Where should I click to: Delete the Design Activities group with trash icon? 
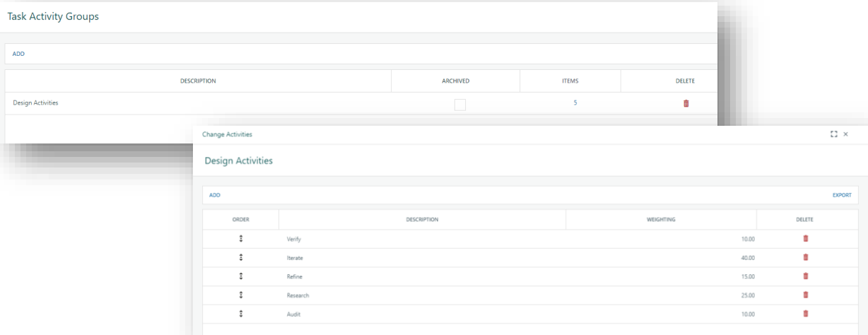coord(686,103)
